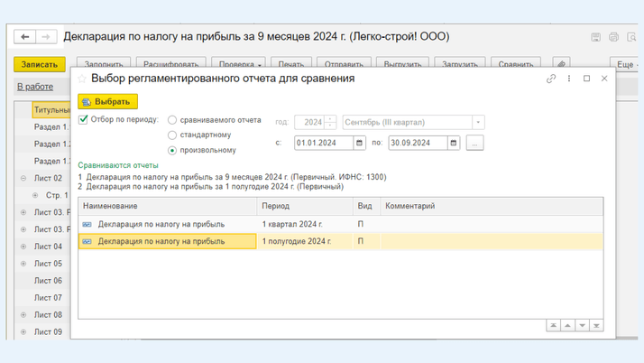
Task: Select the Лист 06 tree item
Action: click(48, 280)
